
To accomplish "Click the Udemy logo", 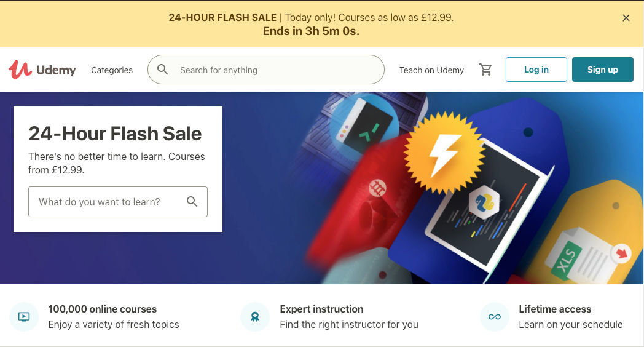I will tap(42, 70).
